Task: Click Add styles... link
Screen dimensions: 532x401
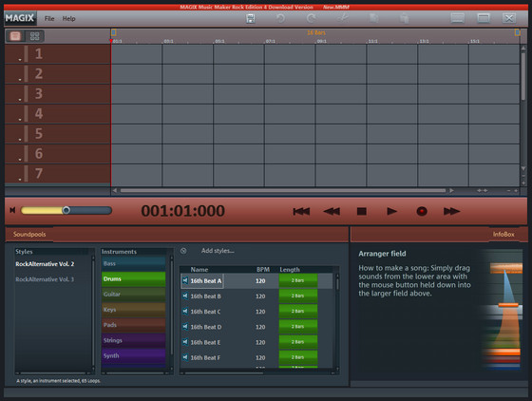Action: (x=218, y=251)
